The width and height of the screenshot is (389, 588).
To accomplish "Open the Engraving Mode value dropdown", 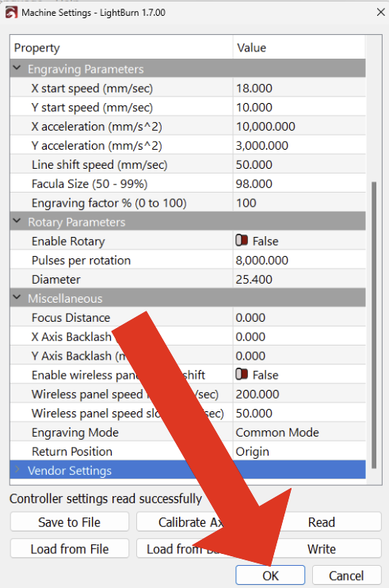I will point(299,433).
